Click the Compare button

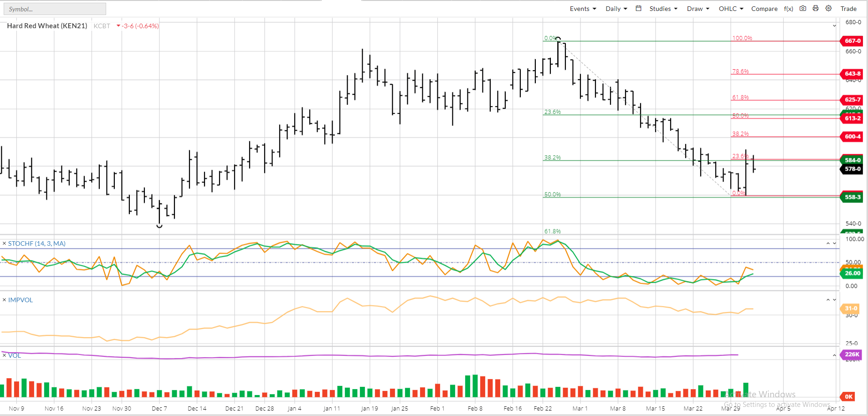click(x=764, y=9)
